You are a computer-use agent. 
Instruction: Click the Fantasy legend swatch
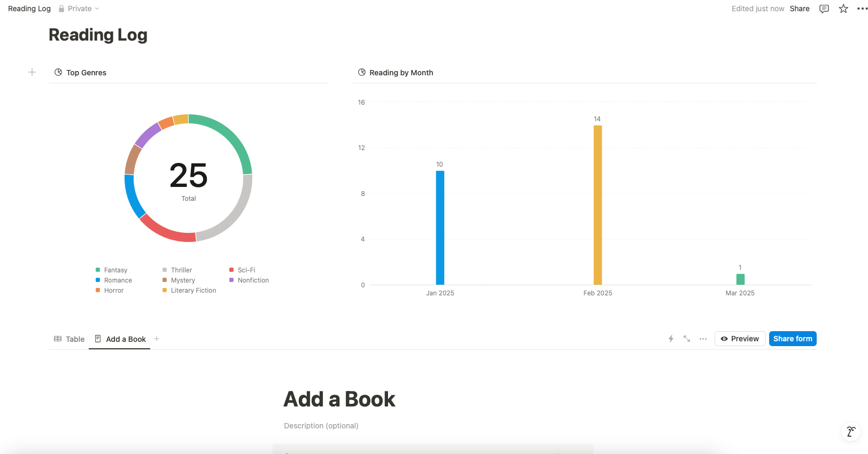tap(98, 270)
